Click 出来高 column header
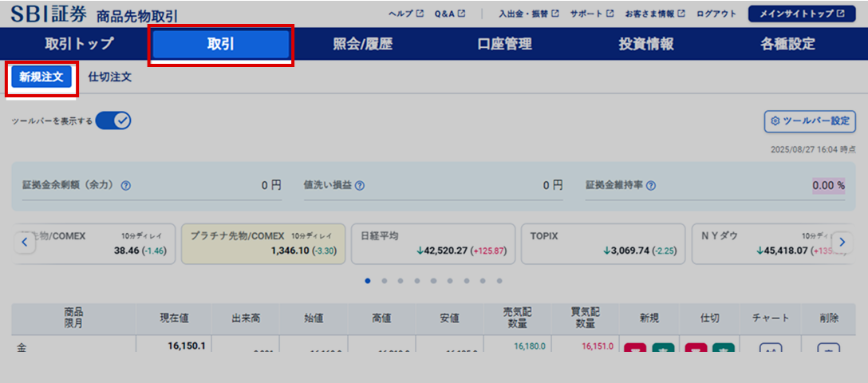Viewport: 868px width, 383px height. pos(246,318)
